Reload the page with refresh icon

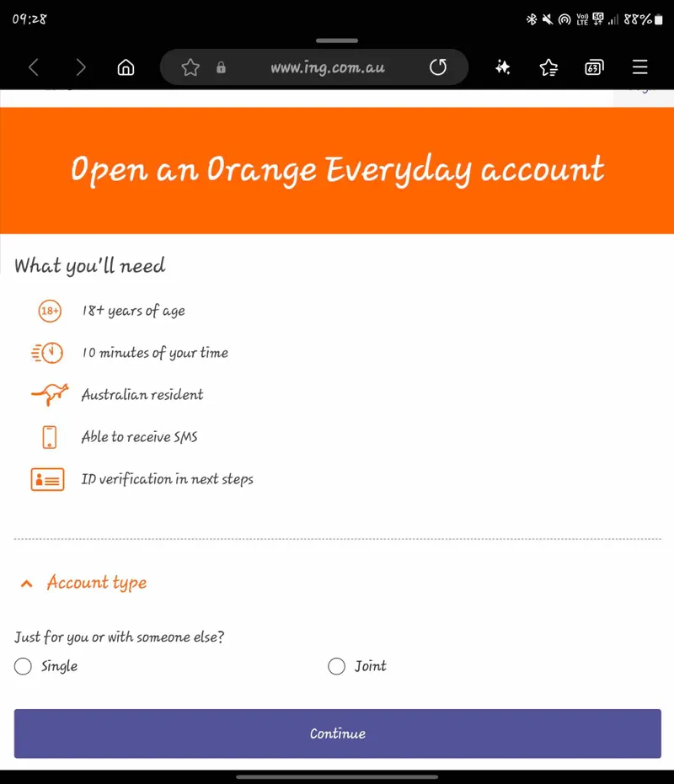pyautogui.click(x=438, y=67)
